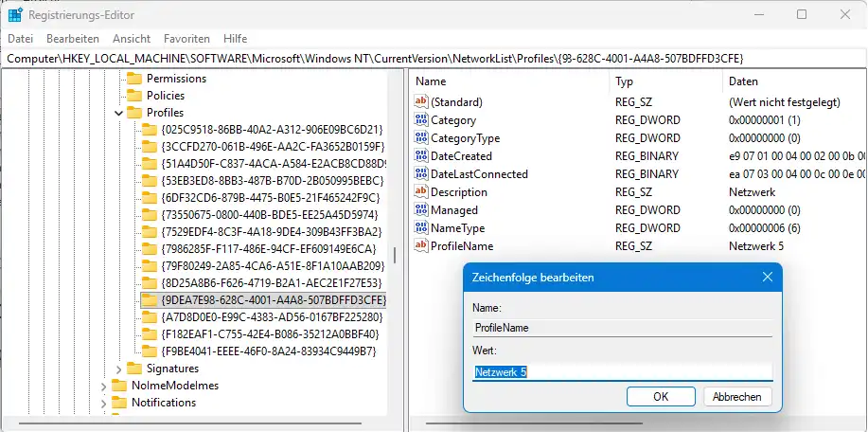
Task: Collapse the Profiles tree node
Action: [119, 113]
